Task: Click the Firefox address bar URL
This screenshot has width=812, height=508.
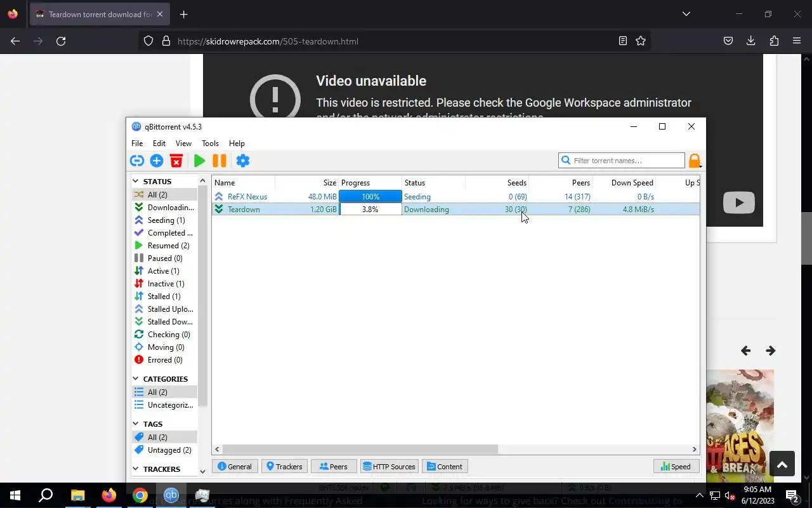Action: pyautogui.click(x=268, y=41)
